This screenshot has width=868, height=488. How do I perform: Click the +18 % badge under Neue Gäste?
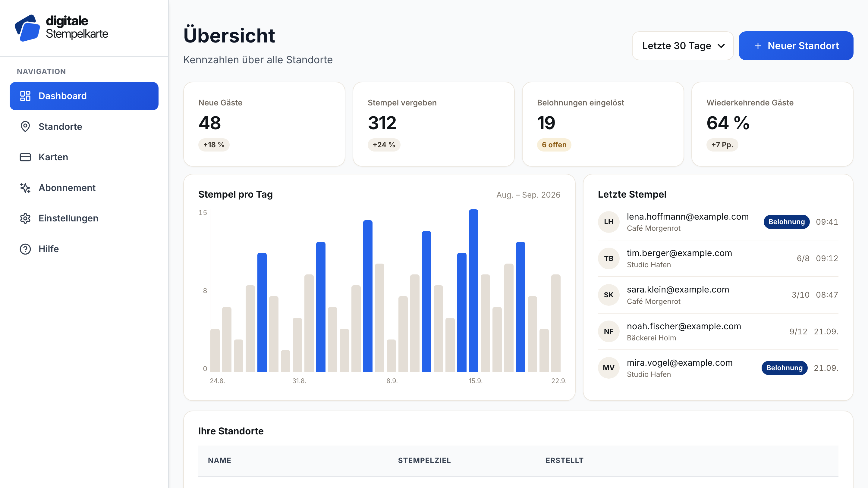pos(214,145)
